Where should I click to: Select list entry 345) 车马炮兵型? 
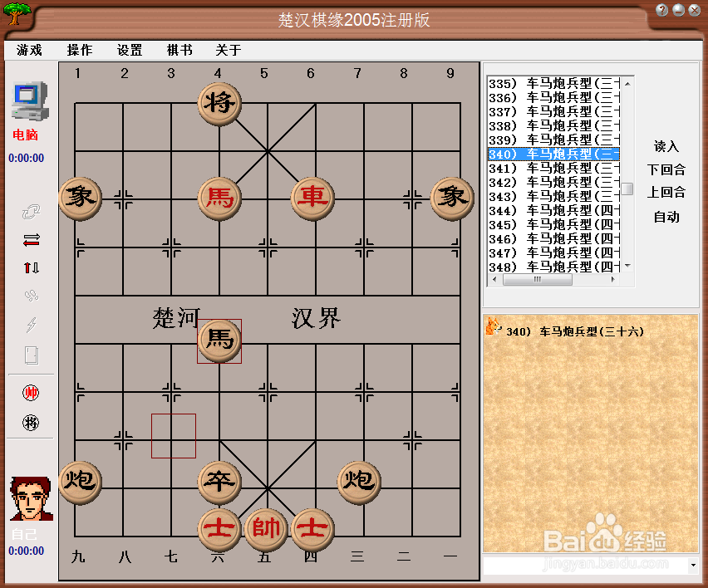[553, 225]
